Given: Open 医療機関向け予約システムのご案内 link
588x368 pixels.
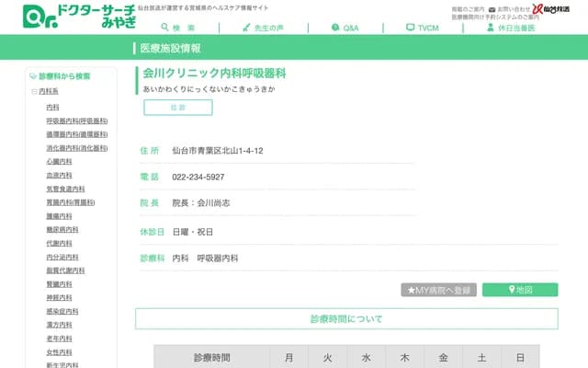Looking at the screenshot, I should tap(495, 17).
